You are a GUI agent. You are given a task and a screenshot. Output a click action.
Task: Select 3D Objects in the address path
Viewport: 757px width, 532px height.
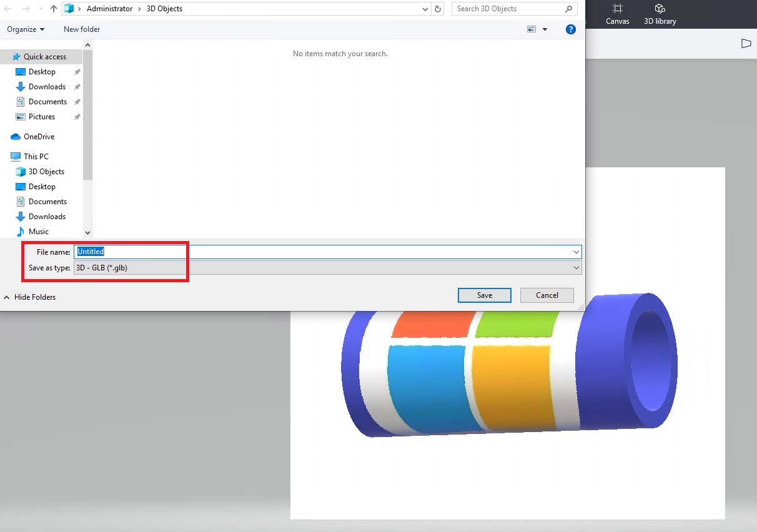click(164, 9)
